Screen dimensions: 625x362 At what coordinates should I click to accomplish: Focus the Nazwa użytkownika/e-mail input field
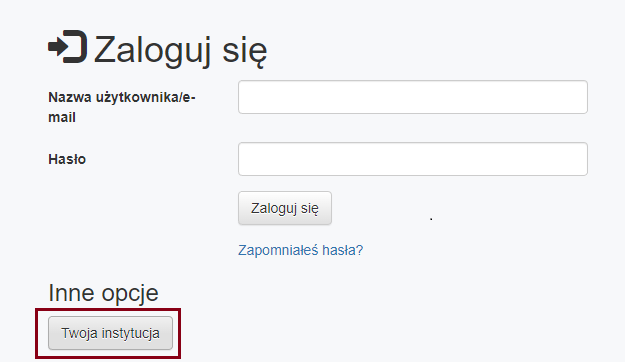point(413,97)
